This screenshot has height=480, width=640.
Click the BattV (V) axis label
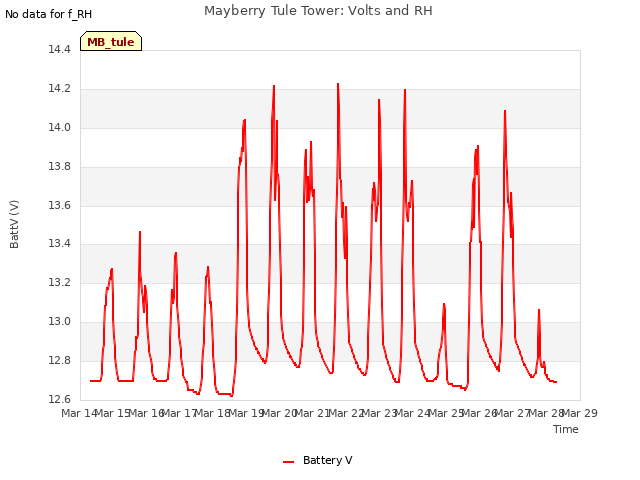pos(14,224)
